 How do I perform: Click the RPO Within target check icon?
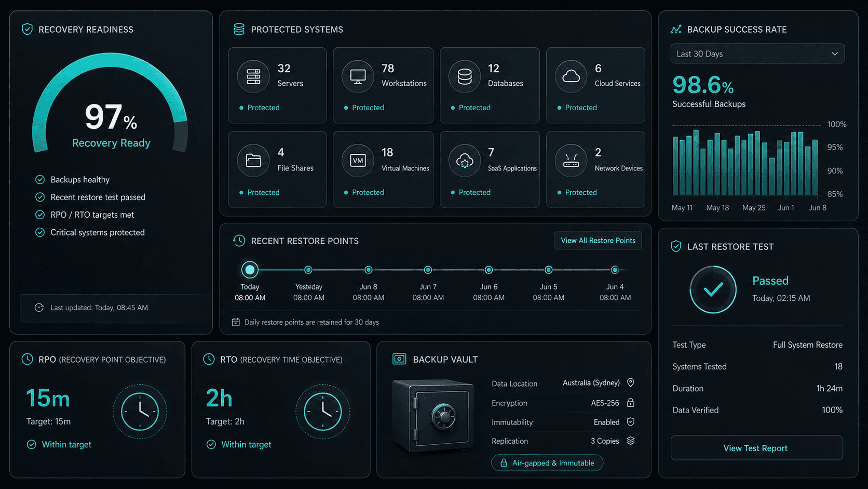tap(32, 444)
